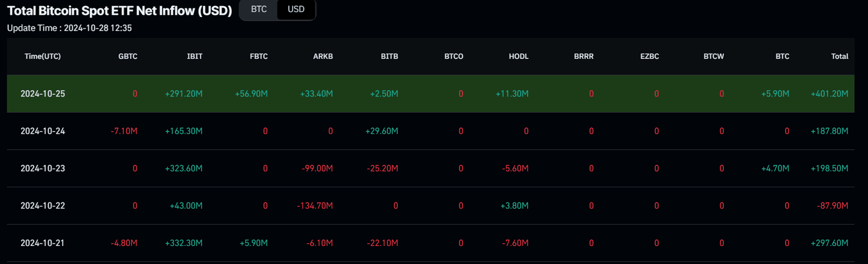Screen dimensions: 868x264
Task: Switch the inflow unit to BTC
Action: pyautogui.click(x=259, y=10)
